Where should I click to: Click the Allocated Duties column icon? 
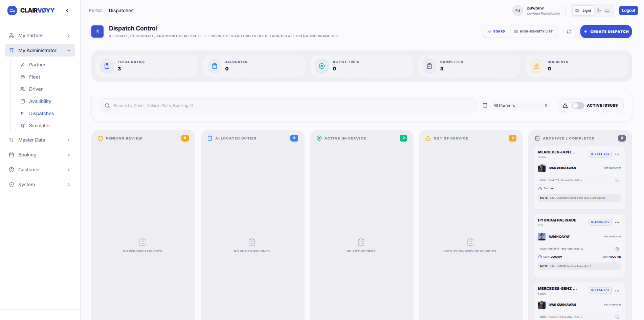pyautogui.click(x=210, y=138)
